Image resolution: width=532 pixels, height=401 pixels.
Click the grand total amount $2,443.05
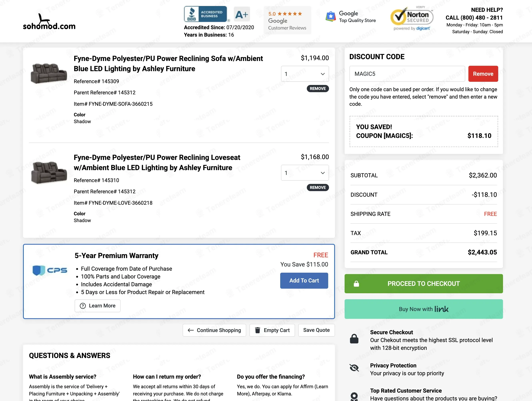coord(482,252)
